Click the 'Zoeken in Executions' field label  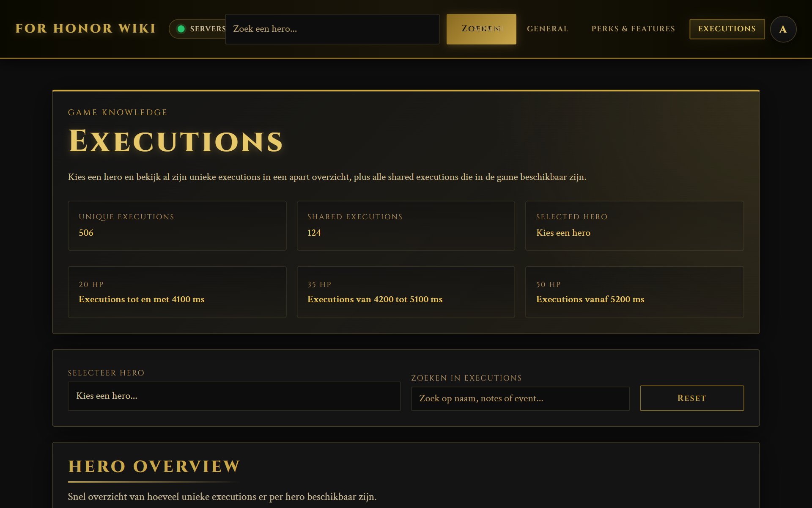click(466, 378)
